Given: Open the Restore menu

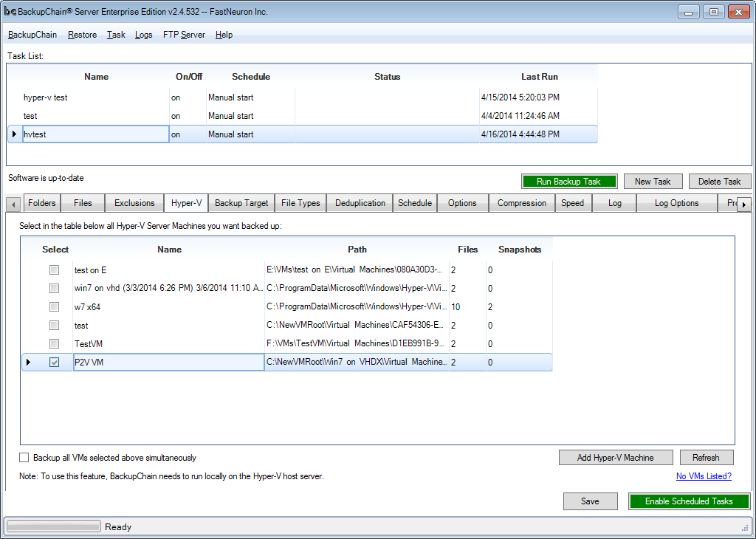Looking at the screenshot, I should 83,35.
